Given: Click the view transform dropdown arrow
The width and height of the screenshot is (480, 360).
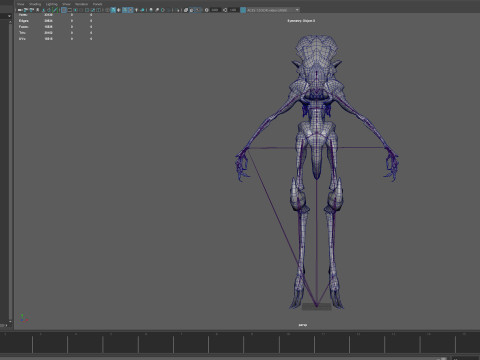Looking at the screenshot, I should (297, 10).
